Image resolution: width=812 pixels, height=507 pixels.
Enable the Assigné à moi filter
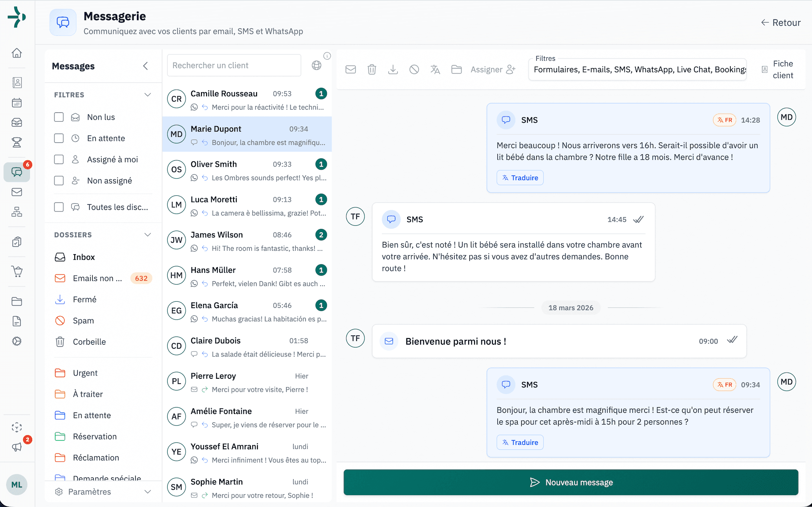(x=59, y=159)
